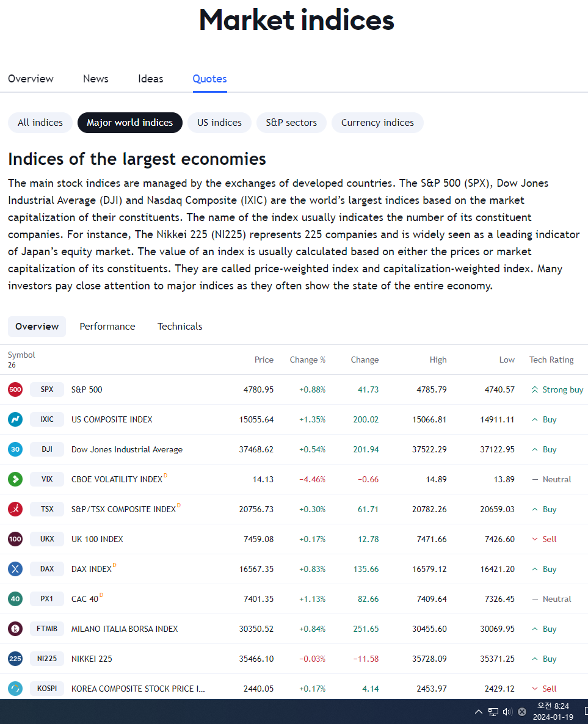588x724 pixels.
Task: Open the NI225 ticker badge
Action: (x=47, y=659)
